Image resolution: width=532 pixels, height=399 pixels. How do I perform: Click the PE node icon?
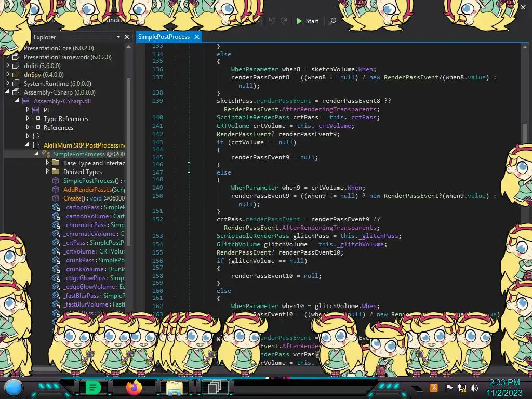click(x=36, y=110)
